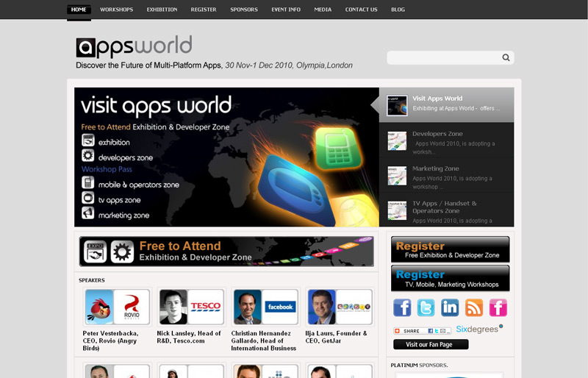Viewport: 588px width, 378px height.
Task: Click Register for TV, Mobile, Marketing Workshops
Action: [x=450, y=279]
